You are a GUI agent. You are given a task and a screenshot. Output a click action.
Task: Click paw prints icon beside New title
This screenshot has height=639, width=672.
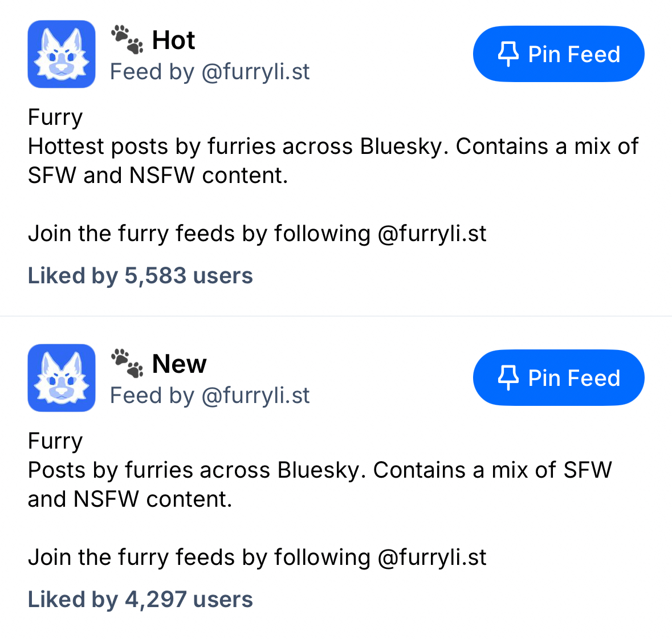(x=127, y=363)
